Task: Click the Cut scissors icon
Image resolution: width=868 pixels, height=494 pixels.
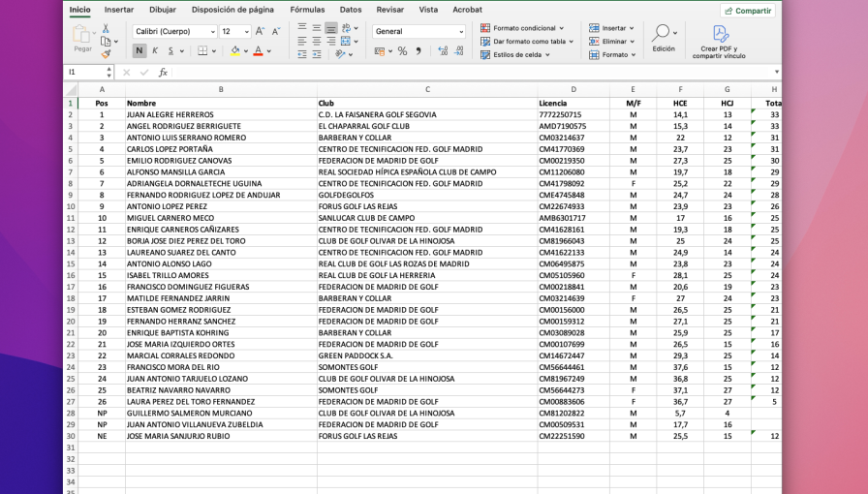Action: pos(106,29)
